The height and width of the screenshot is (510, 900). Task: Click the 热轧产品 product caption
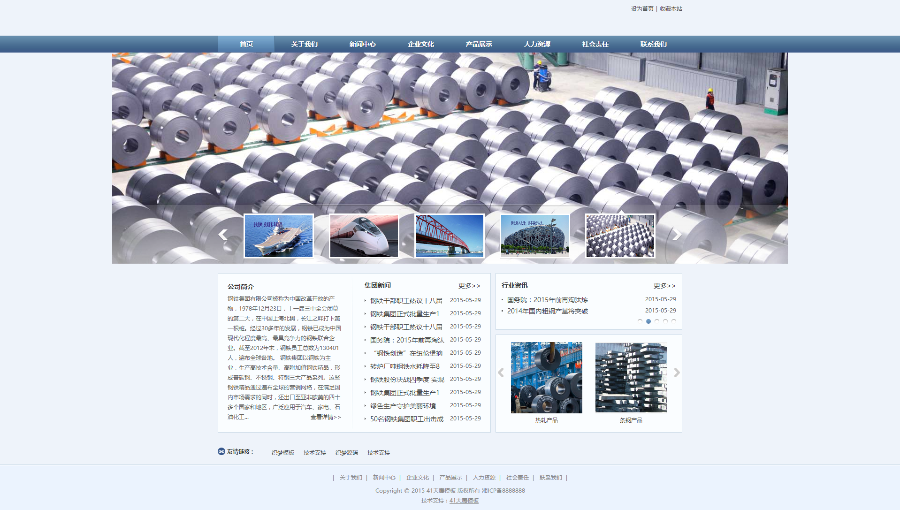point(546,421)
